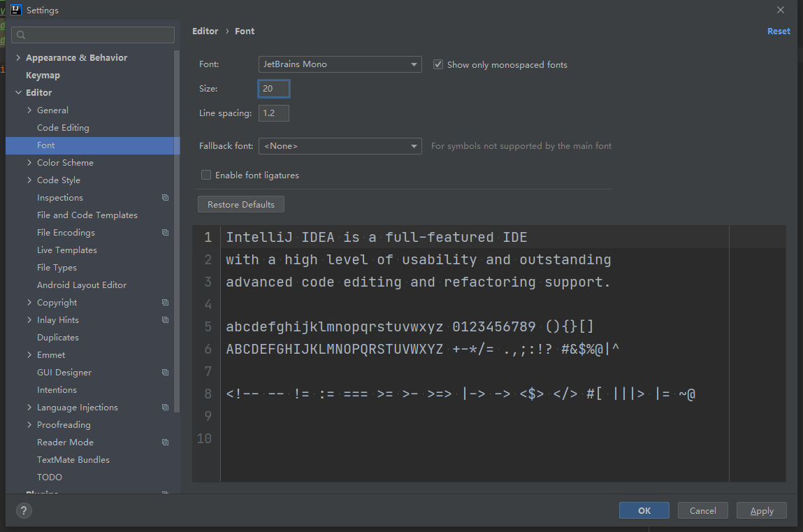Click project-level icon beside Reader Mode
Viewport: 803px width, 532px height.
[x=166, y=443]
